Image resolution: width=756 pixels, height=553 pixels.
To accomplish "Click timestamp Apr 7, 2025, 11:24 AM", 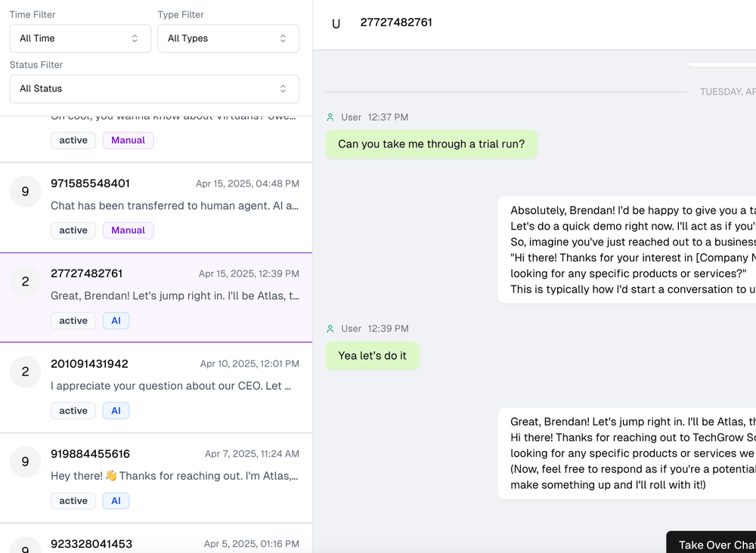I will coord(253,454).
